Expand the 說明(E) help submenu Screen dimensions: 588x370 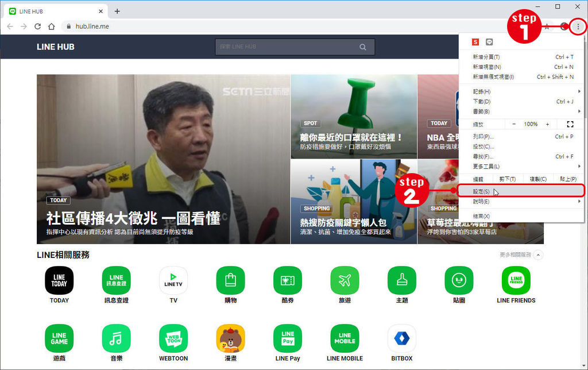pyautogui.click(x=521, y=202)
